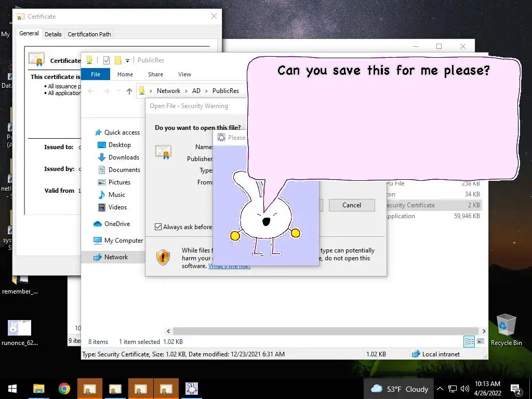Go back in Explorer navigation
Screen dimensions: 532x399
pyautogui.click(x=90, y=91)
